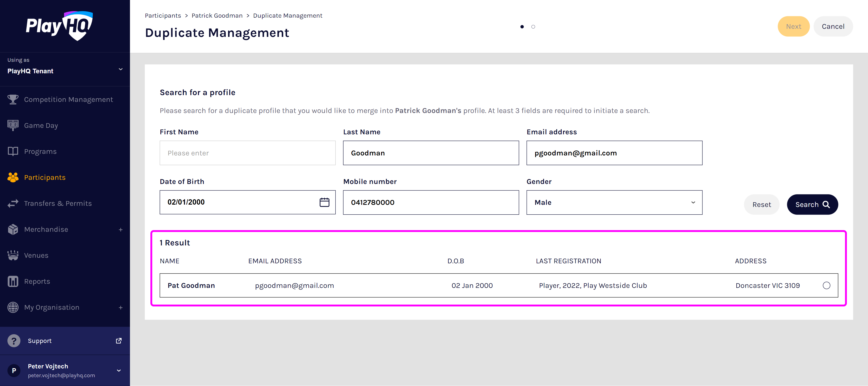The image size is (868, 386).
Task: Select the Pat Goodman result radio button
Action: point(826,286)
